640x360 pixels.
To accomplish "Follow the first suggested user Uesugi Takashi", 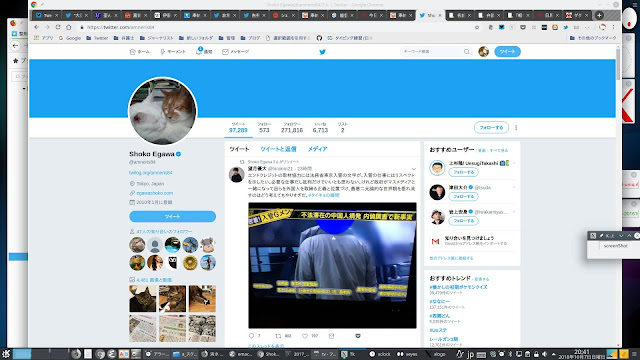I will pos(464,172).
